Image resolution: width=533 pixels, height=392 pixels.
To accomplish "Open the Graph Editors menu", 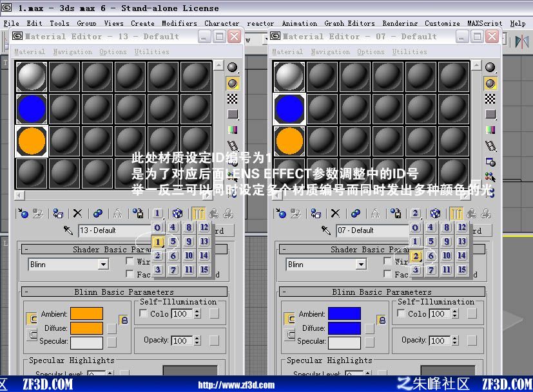I will 349,23.
